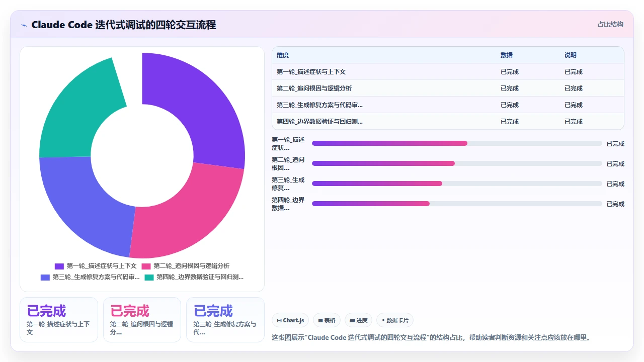Open the pink 已完成 card for 第二轮_追问根因与逻辑分...
This screenshot has height=362, width=644.
pos(142,320)
